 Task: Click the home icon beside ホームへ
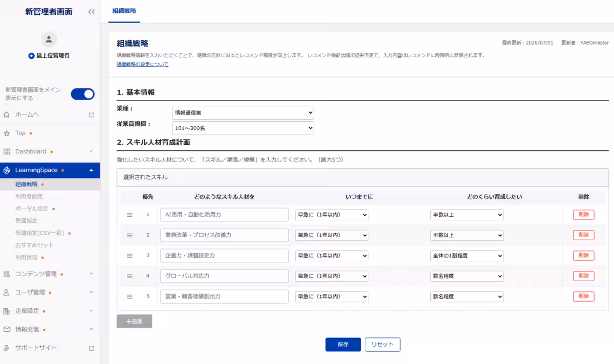click(7, 115)
